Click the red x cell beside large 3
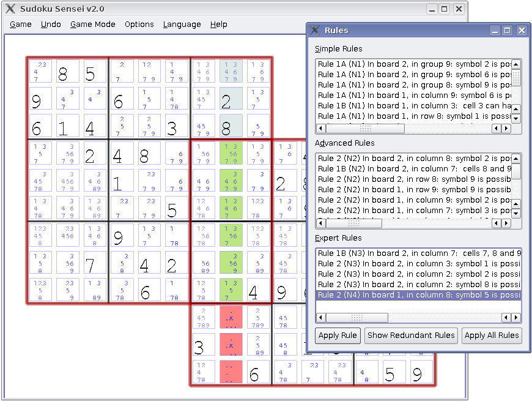532x401 pixels. pos(231,345)
